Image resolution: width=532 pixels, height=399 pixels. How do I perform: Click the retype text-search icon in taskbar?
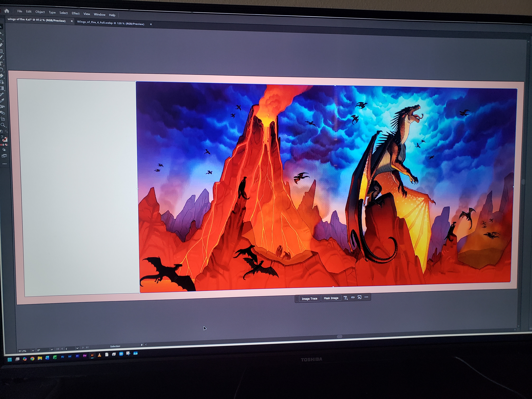(346, 298)
